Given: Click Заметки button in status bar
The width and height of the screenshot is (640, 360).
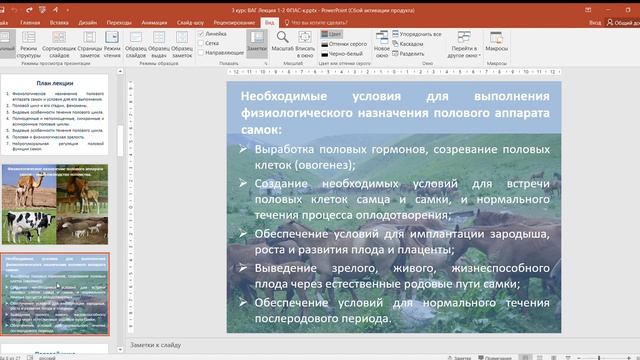Looking at the screenshot, I should pyautogui.click(x=460, y=358).
